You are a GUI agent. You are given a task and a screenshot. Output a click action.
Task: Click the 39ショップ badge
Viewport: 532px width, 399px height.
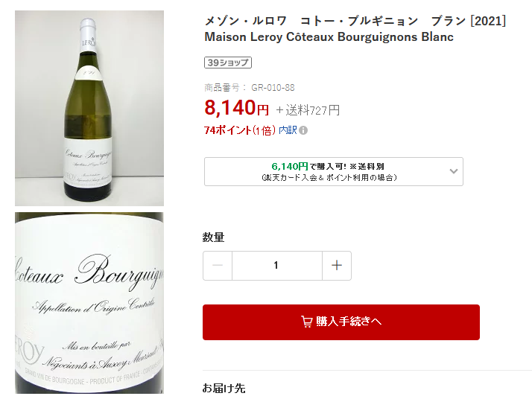coord(227,63)
